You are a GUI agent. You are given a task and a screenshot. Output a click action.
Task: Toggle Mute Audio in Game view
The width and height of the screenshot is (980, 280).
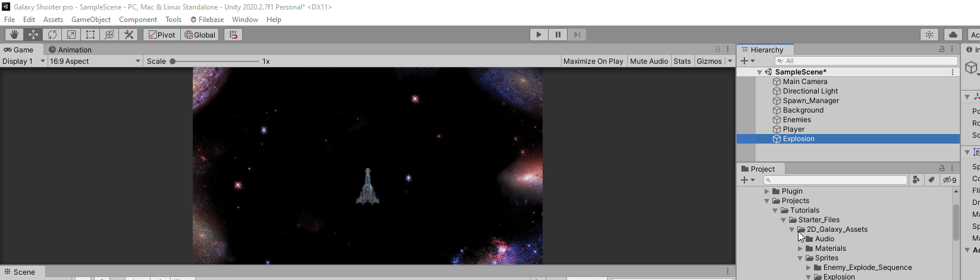[649, 61]
